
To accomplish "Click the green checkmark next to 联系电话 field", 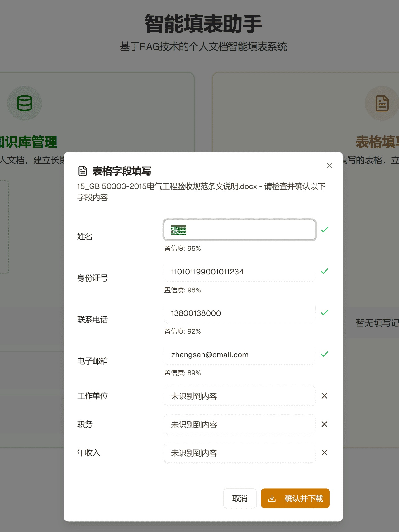I will pos(324,313).
